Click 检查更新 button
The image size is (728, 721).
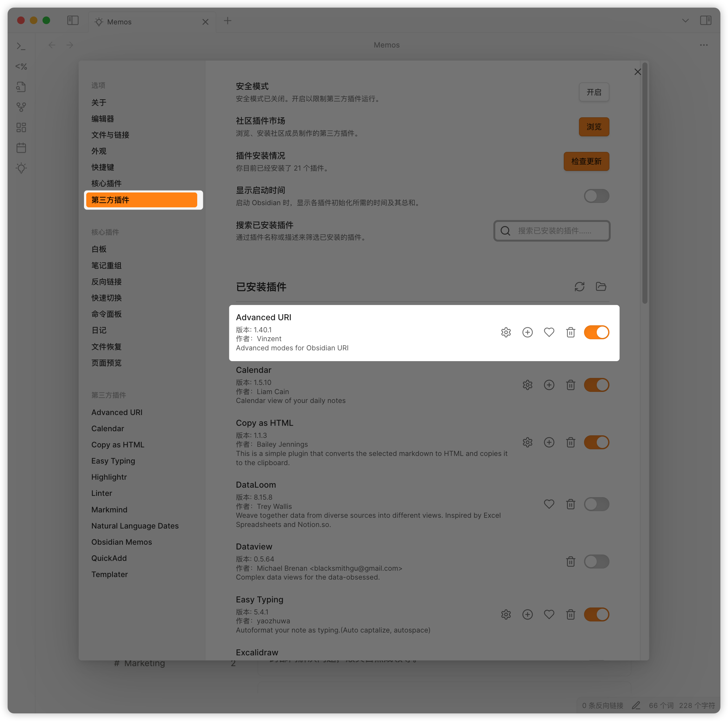[x=586, y=161]
